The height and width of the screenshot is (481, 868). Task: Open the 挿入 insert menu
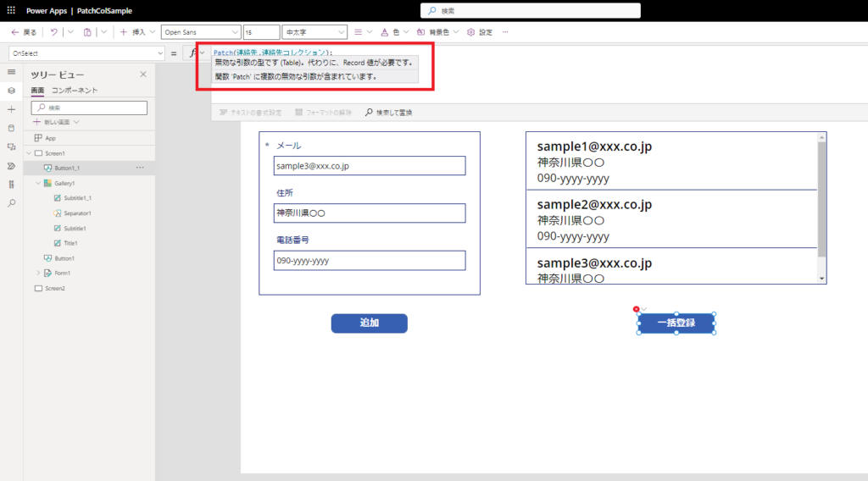tap(137, 32)
